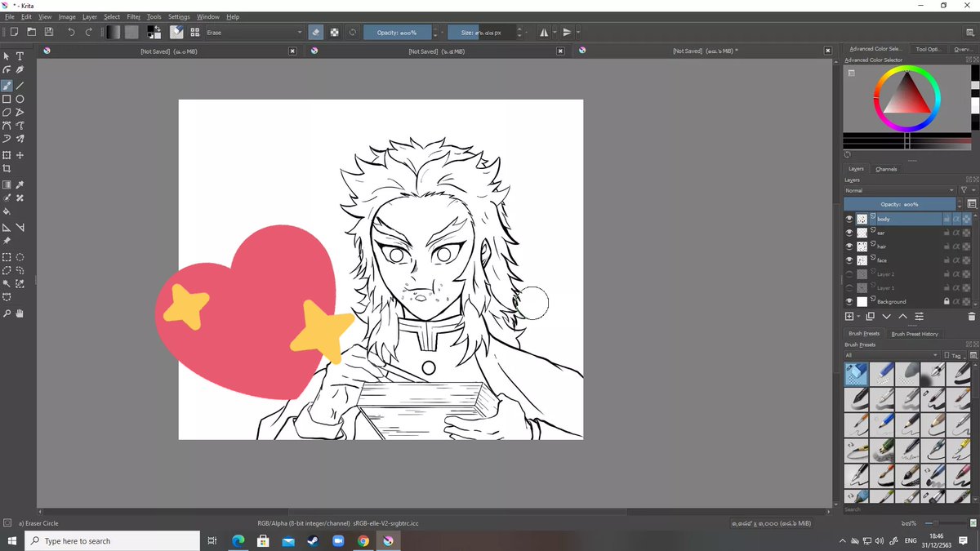Click the Save document icon

49,32
